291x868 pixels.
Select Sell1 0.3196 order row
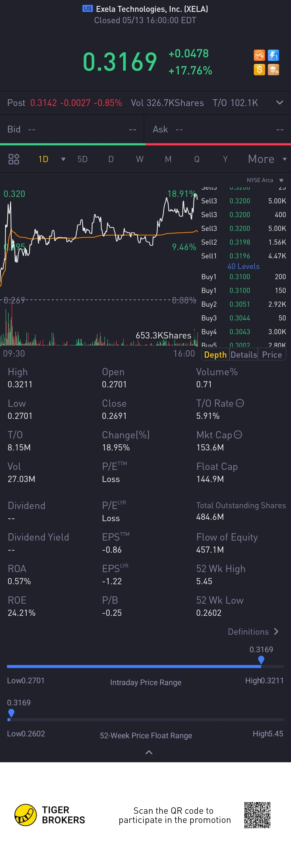pyautogui.click(x=244, y=256)
